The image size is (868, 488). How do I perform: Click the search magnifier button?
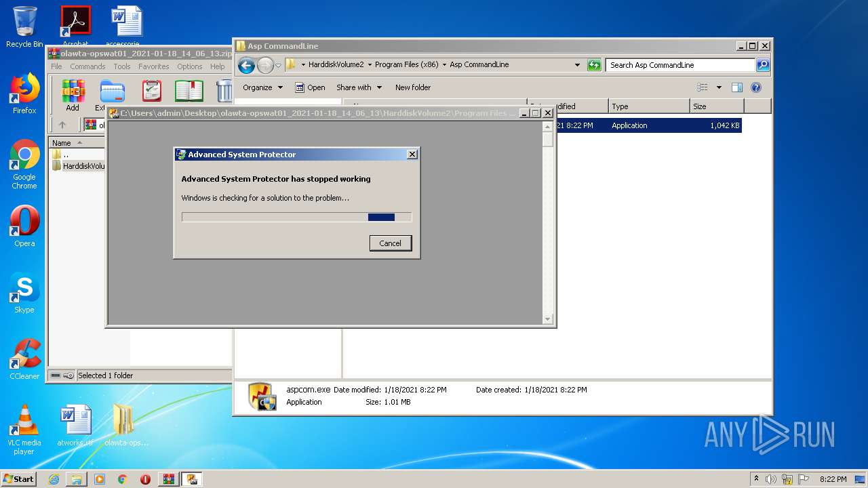[763, 65]
